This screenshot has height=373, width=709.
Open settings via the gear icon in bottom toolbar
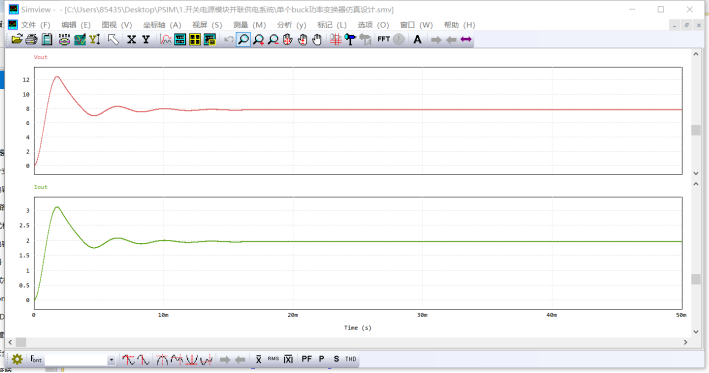(17, 359)
